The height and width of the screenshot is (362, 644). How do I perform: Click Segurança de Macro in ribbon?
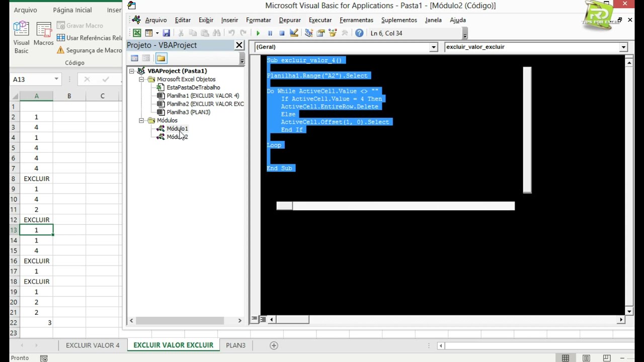[x=89, y=50]
